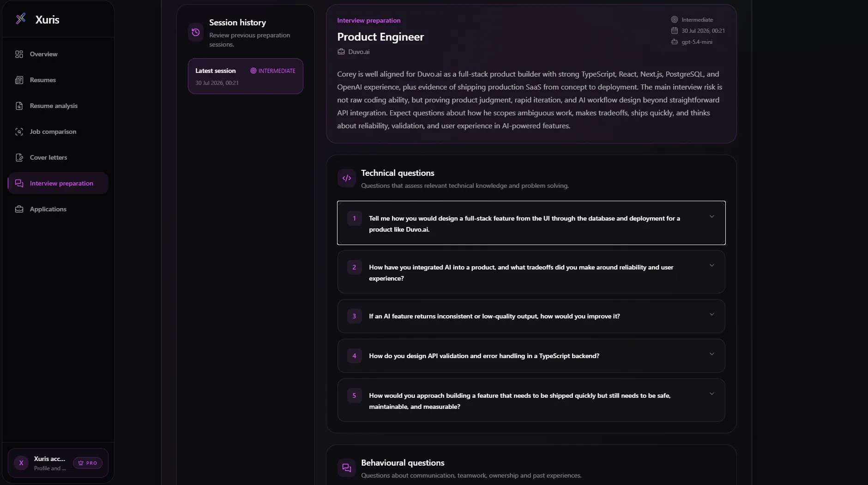868x485 pixels.
Task: Click the target icon beside Intermediate level
Action: point(675,20)
